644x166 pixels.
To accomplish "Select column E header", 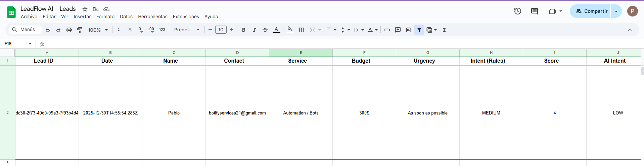I will pyautogui.click(x=301, y=53).
